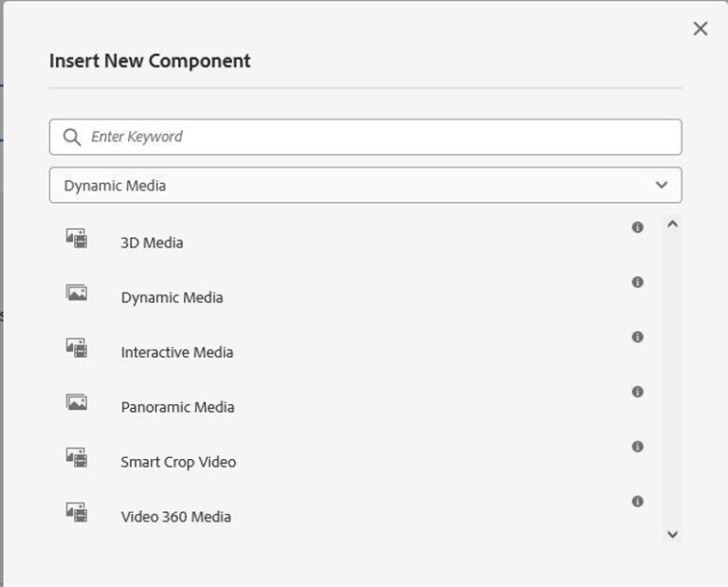The width and height of the screenshot is (728, 587).
Task: Open info for Smart Crop Video
Action: 637,447
